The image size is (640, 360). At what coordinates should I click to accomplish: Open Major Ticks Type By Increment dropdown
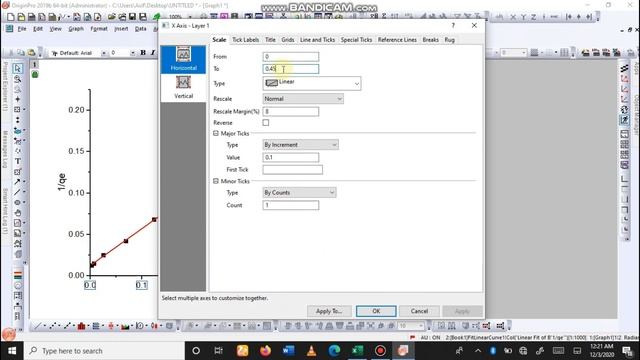[300, 145]
